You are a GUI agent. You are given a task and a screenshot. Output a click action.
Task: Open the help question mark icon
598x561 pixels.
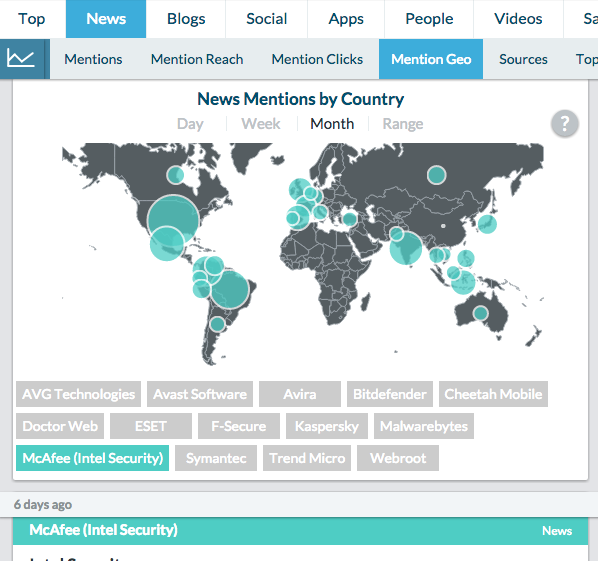(565, 123)
